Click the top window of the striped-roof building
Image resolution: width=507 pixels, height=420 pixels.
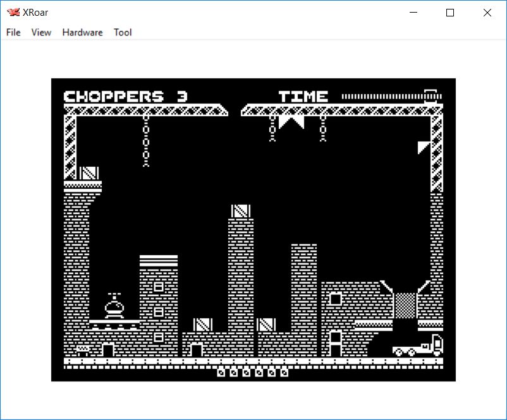click(159, 287)
